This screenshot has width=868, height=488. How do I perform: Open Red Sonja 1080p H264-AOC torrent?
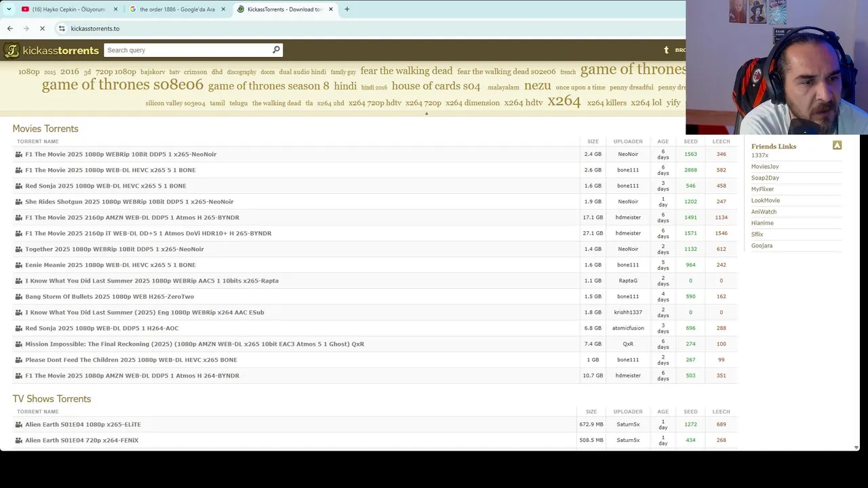pyautogui.click(x=102, y=328)
